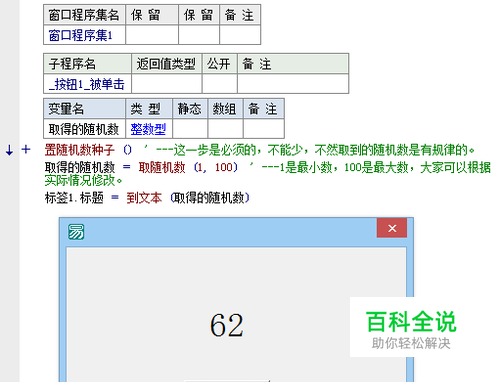
Task: Close the running program window
Action: 392,228
